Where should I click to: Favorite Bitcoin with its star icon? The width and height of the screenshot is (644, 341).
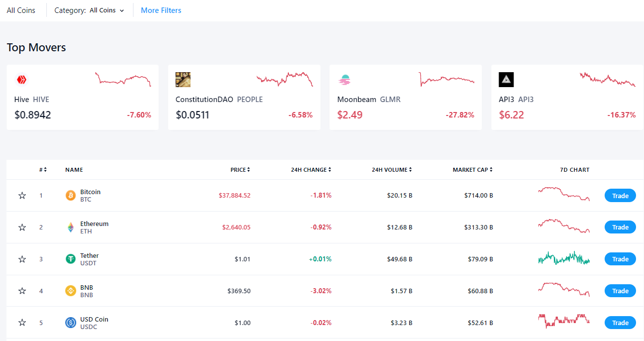22,196
